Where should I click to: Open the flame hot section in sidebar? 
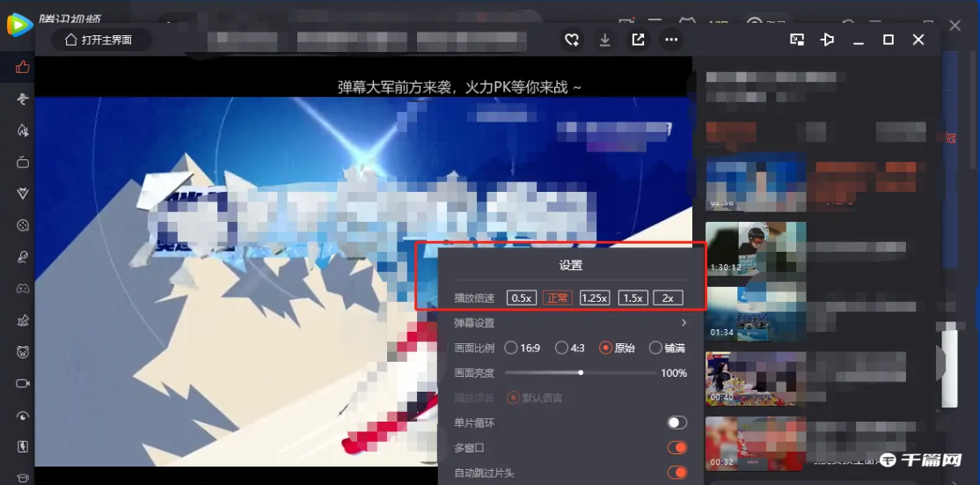[23, 130]
